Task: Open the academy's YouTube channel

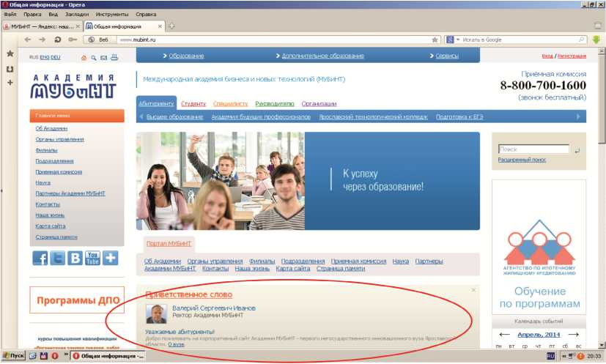Action: pyautogui.click(x=93, y=258)
